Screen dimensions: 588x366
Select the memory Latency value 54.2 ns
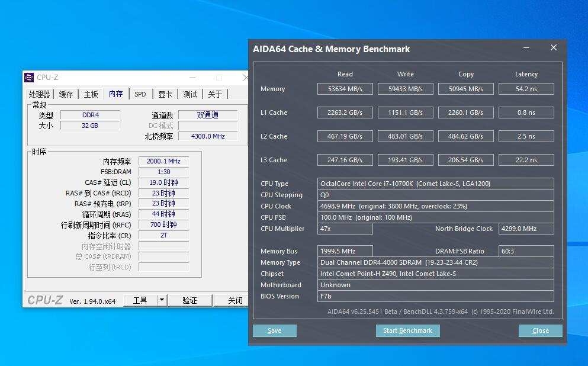pos(526,88)
